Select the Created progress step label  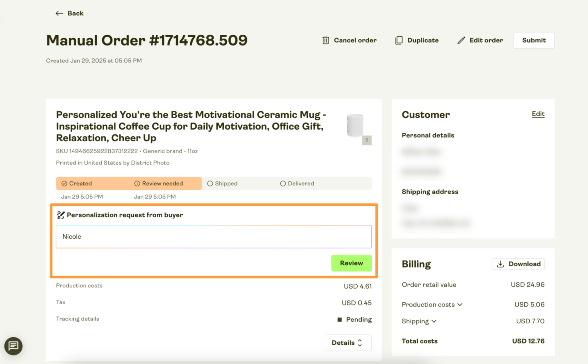pyautogui.click(x=80, y=184)
